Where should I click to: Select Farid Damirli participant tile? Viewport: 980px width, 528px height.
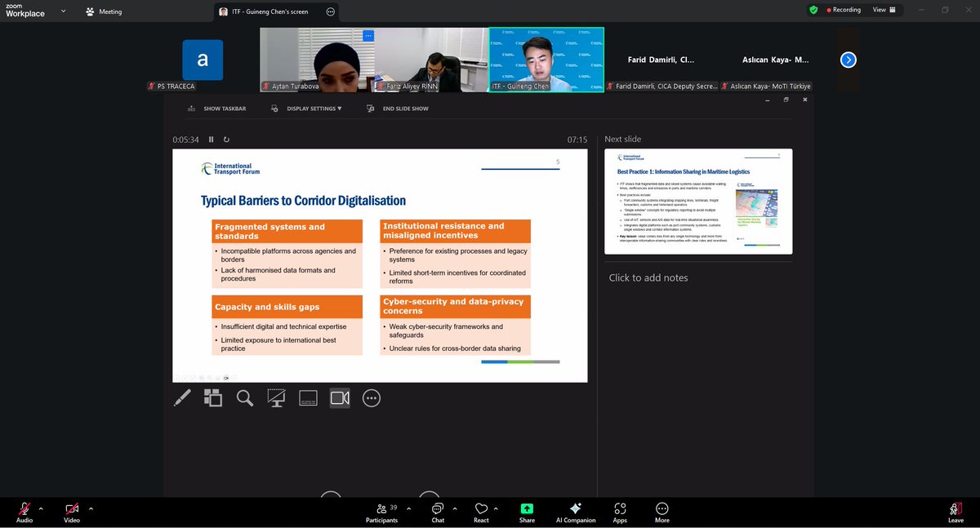point(661,60)
